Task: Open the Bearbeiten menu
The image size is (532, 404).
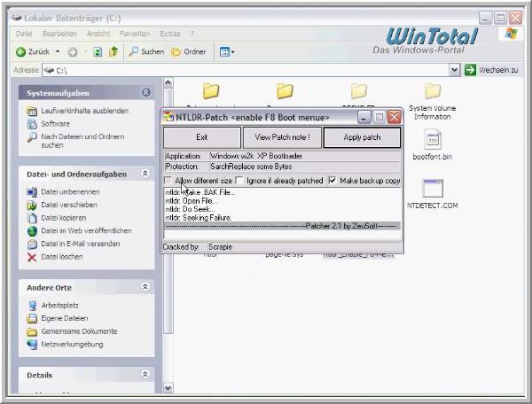Action: coord(59,34)
